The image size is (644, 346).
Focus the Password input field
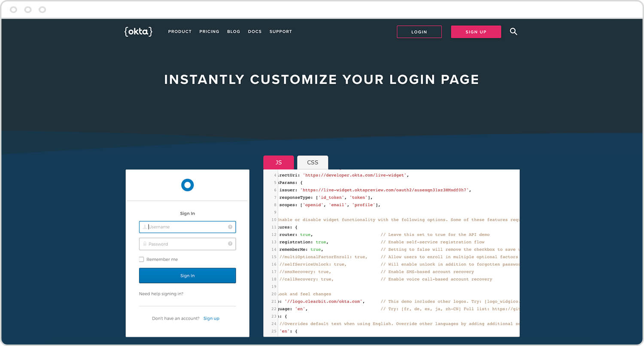pyautogui.click(x=187, y=244)
